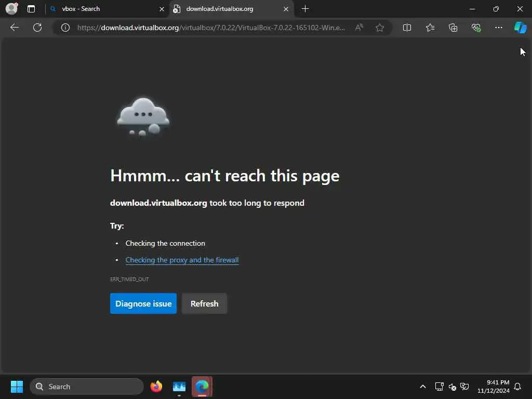The width and height of the screenshot is (532, 399).
Task: Open Read aloud icon in address bar
Action: click(x=359, y=28)
